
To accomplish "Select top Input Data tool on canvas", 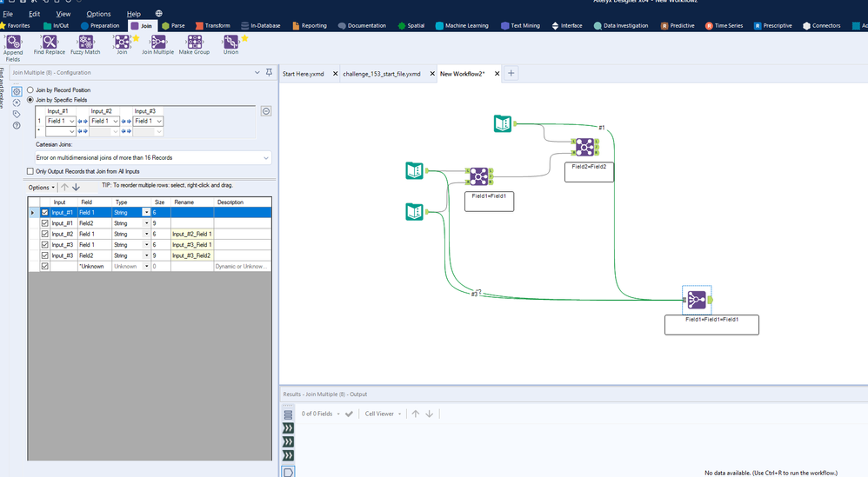I will pyautogui.click(x=503, y=123).
